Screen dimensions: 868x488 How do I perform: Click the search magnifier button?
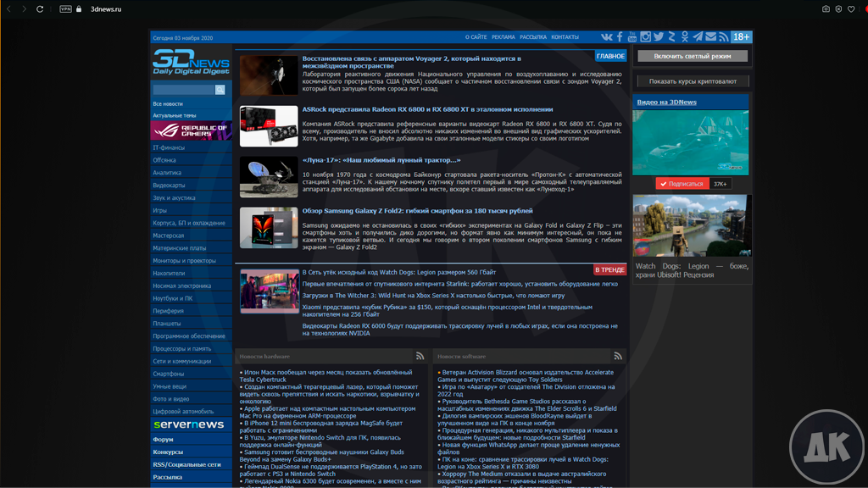[220, 90]
